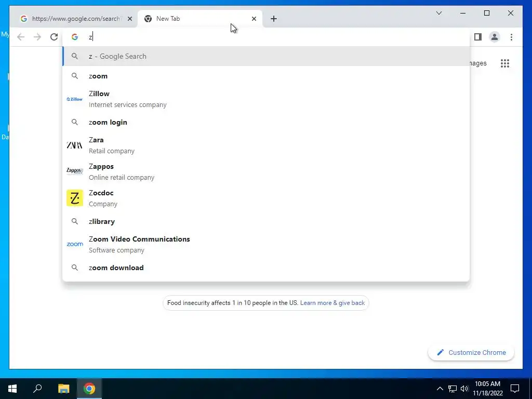
Task: Open the tab search dropdown chevron
Action: 438,13
